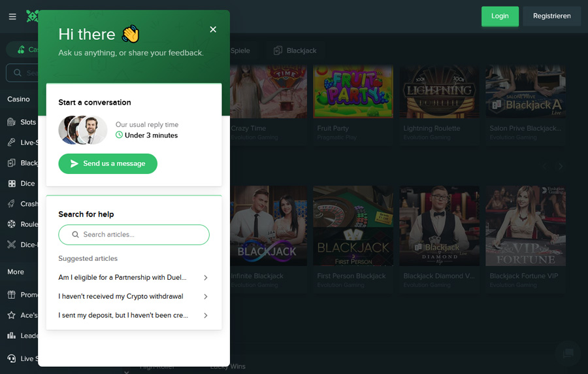Open the Lightning Roulette game thumbnail
Screen dimensions: 588x374
[439, 92]
